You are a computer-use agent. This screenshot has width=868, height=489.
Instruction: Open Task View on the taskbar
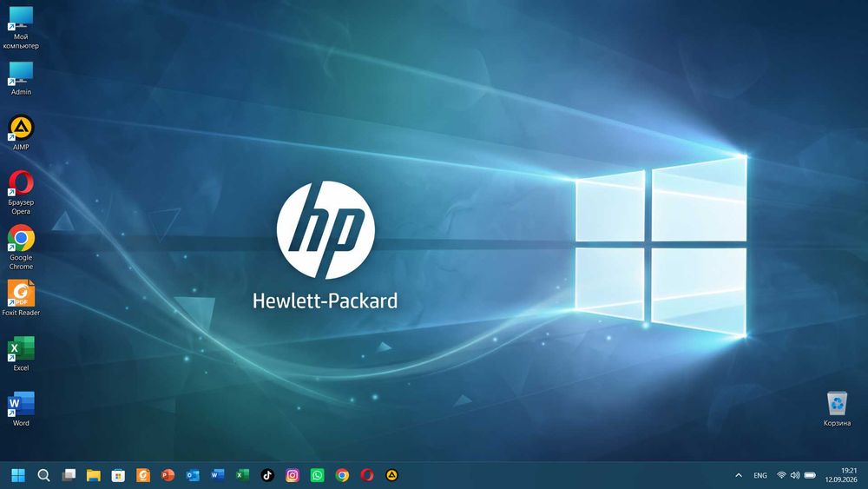point(69,475)
